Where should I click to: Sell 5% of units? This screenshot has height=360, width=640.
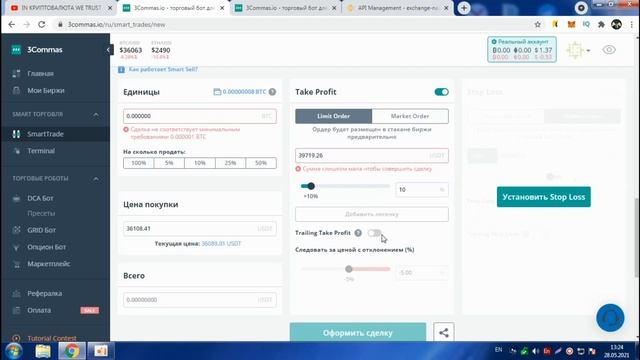(169, 163)
